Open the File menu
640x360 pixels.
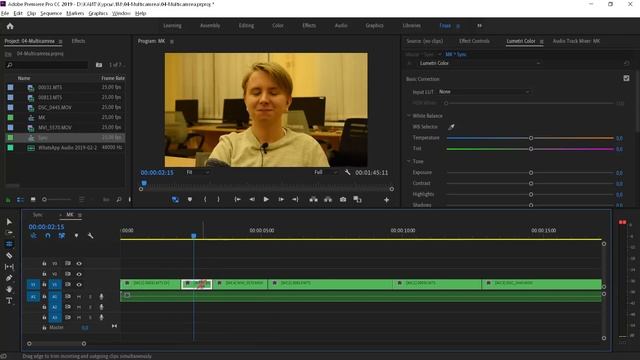(x=5, y=13)
